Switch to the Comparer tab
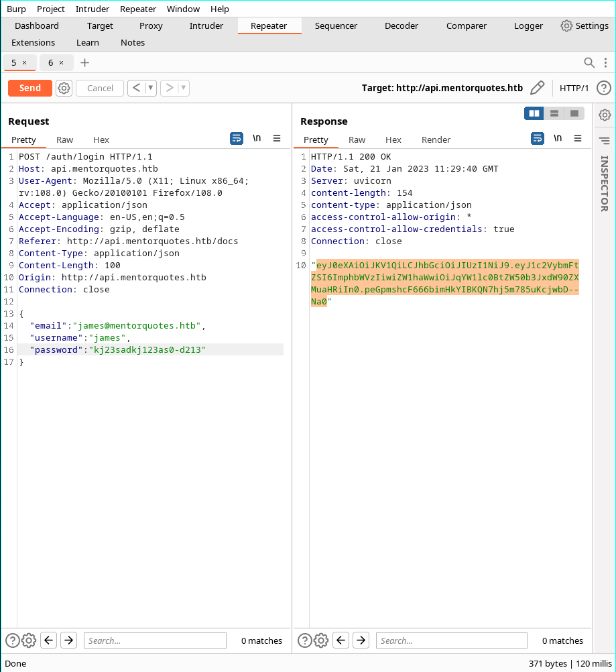 coord(467,25)
